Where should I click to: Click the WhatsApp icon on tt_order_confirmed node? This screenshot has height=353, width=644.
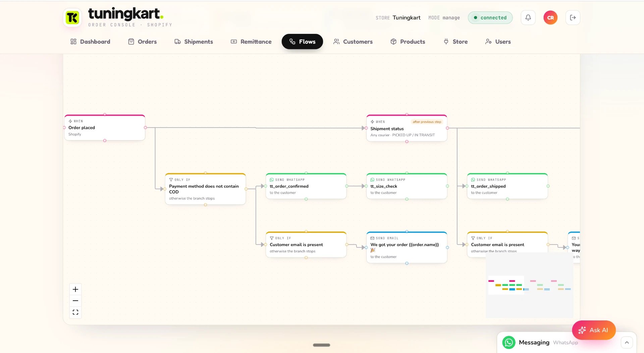(x=272, y=180)
